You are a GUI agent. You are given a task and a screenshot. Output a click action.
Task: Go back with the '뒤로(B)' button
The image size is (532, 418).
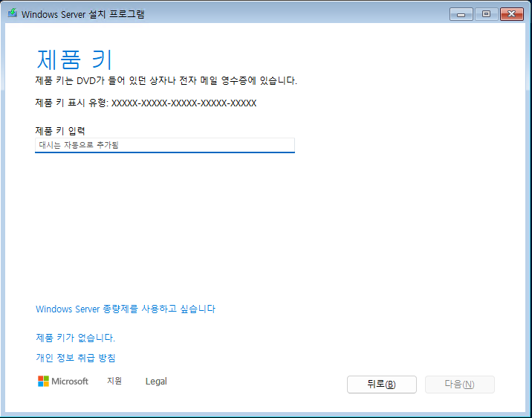(x=382, y=385)
